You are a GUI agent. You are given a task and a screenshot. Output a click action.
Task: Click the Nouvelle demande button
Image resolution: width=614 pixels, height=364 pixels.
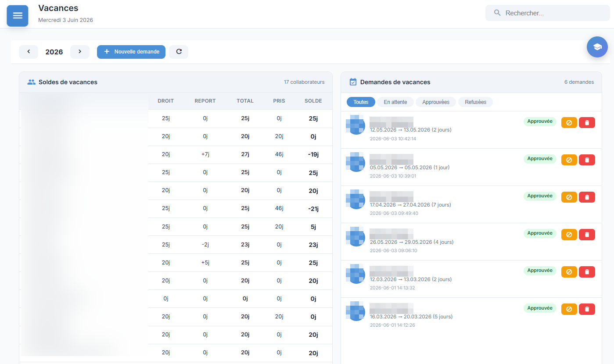[131, 52]
